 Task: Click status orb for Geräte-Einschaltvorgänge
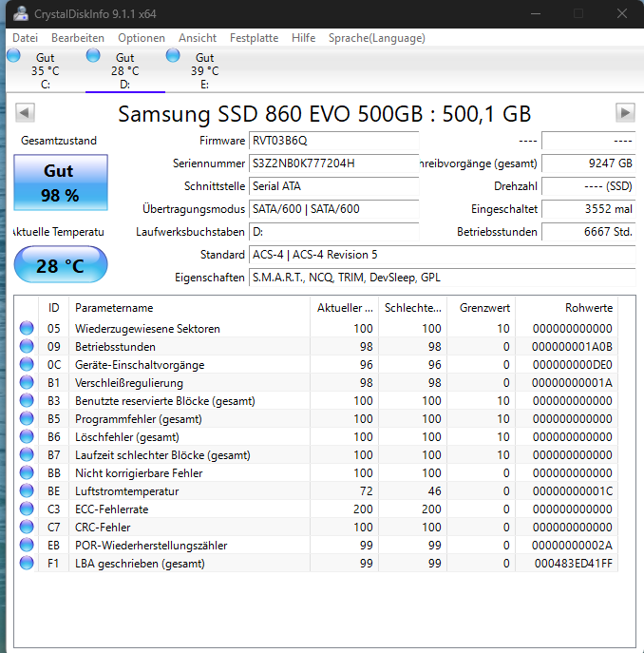[x=27, y=364]
